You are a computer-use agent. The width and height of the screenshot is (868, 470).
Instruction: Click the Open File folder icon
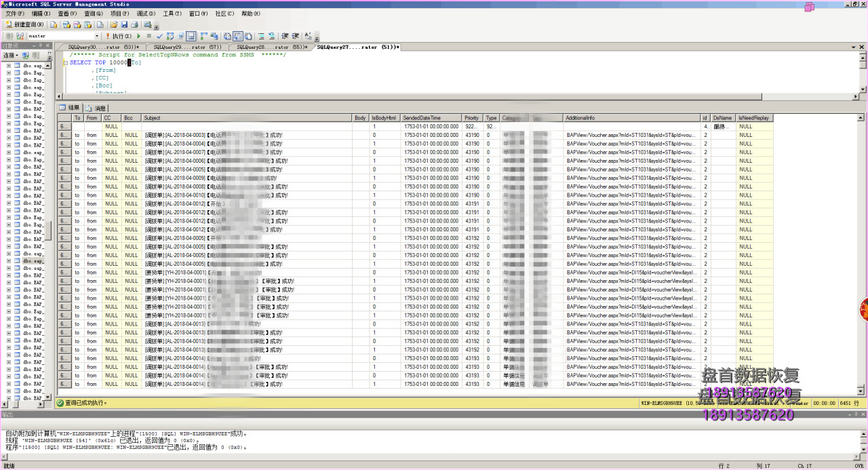[114, 24]
